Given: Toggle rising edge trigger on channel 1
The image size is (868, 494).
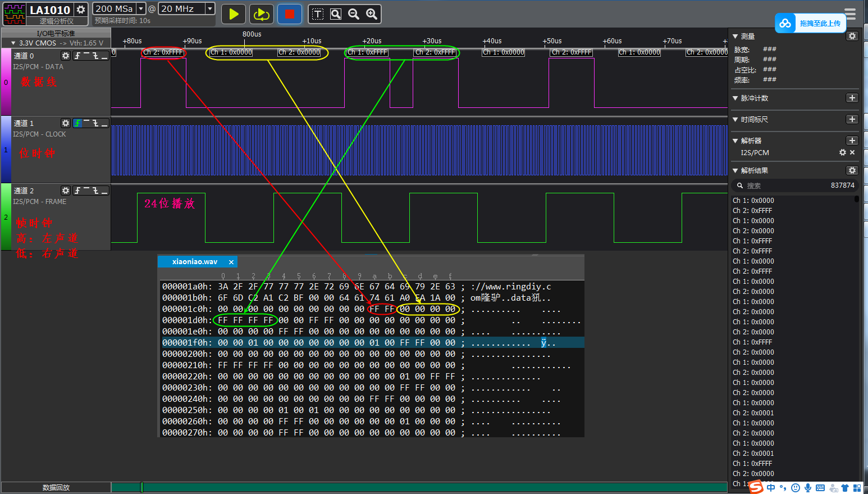Looking at the screenshot, I should (x=77, y=123).
